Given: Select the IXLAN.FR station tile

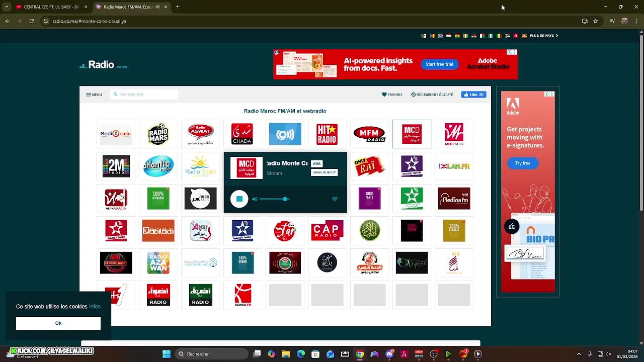Looking at the screenshot, I should click(x=454, y=166).
